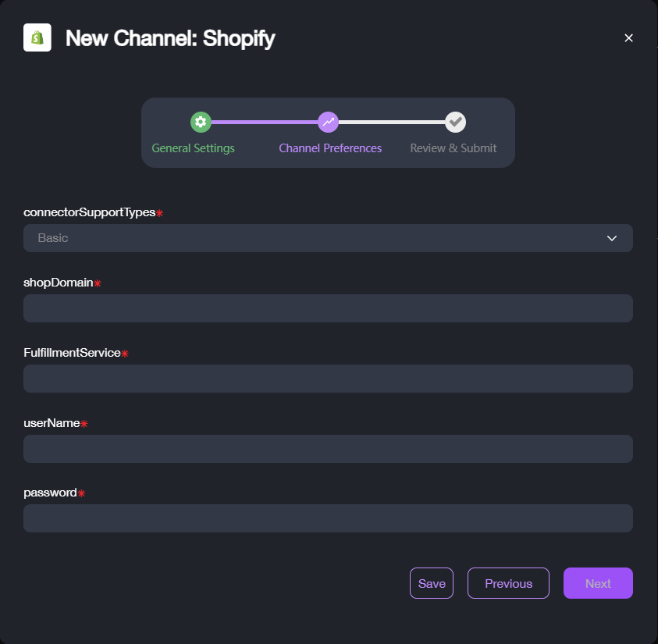Focus the FulfillmentService input field
The image size is (658, 644).
tap(328, 379)
